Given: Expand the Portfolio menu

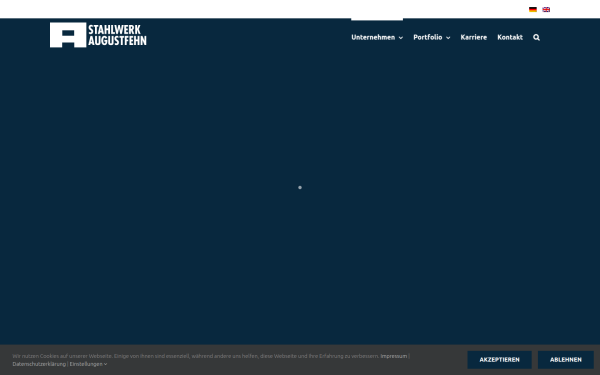Looking at the screenshot, I should point(432,37).
